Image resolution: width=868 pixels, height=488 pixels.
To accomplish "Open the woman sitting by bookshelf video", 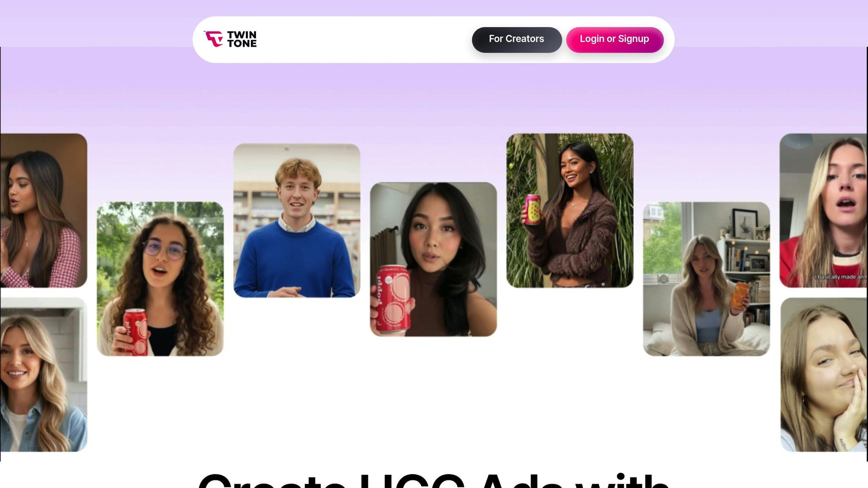I will tap(707, 279).
